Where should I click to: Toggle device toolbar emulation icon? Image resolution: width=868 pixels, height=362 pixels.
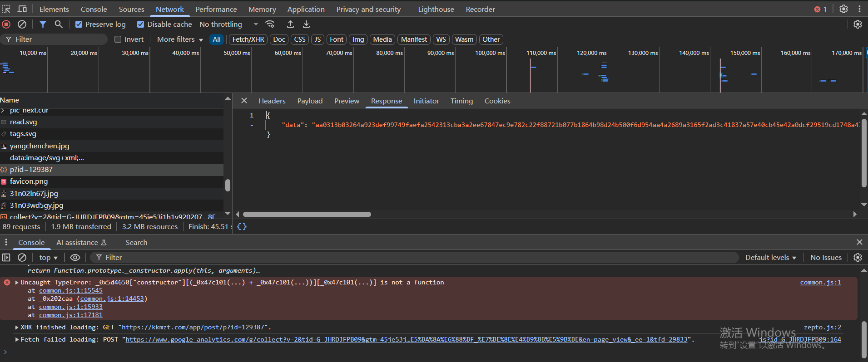point(22,9)
